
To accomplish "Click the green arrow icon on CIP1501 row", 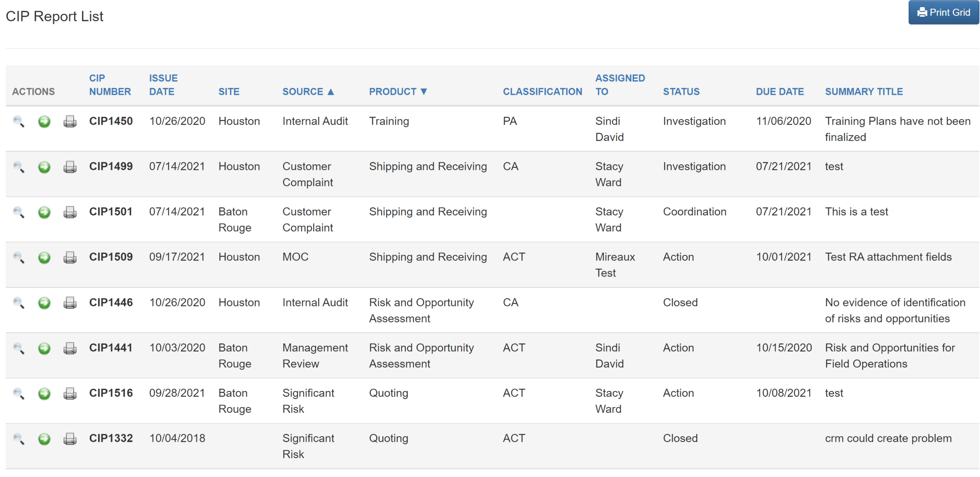I will click(44, 212).
